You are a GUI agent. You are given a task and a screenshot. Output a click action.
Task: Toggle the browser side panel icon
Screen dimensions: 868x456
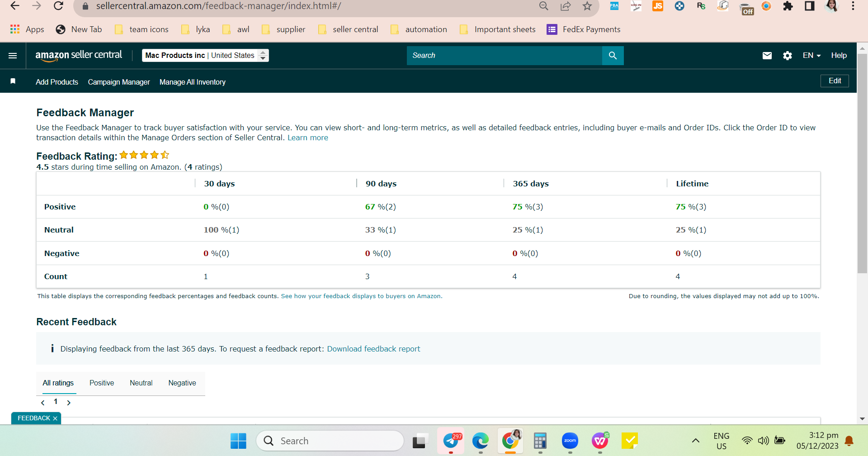point(810,6)
